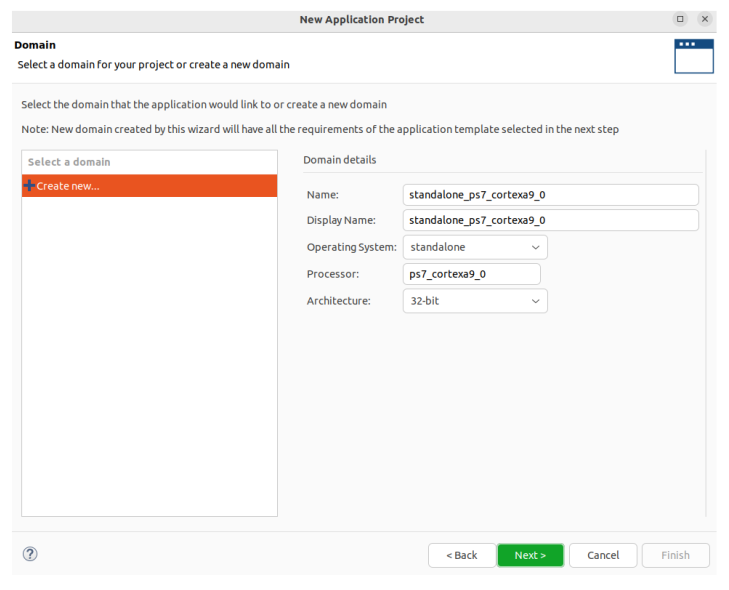Select the Create new... domain entry
Image resolution: width=729 pixels, height=590 pixels.
click(x=149, y=186)
